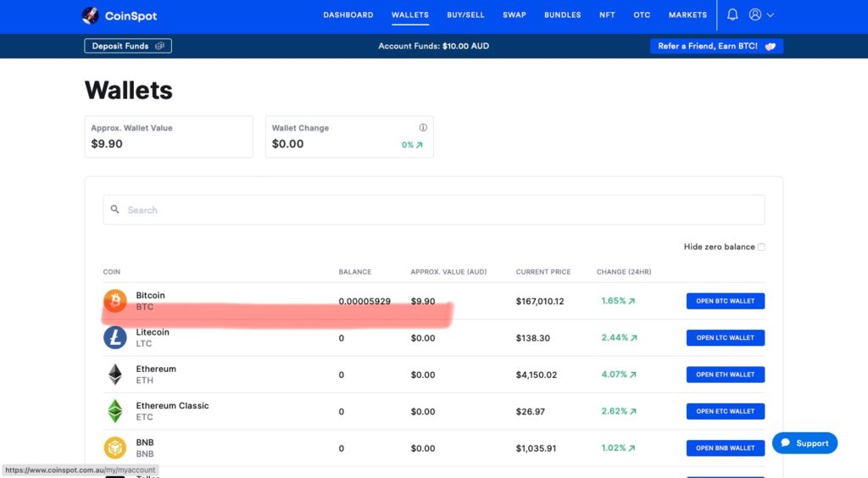Click BNB price $1,035.91
The width and height of the screenshot is (868, 478).
pos(536,448)
